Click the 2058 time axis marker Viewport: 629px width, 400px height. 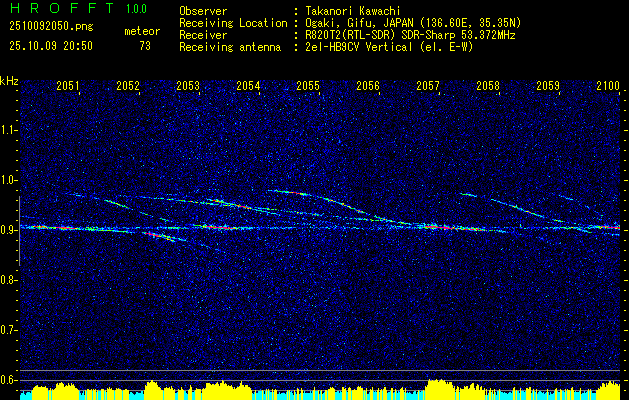(x=488, y=86)
